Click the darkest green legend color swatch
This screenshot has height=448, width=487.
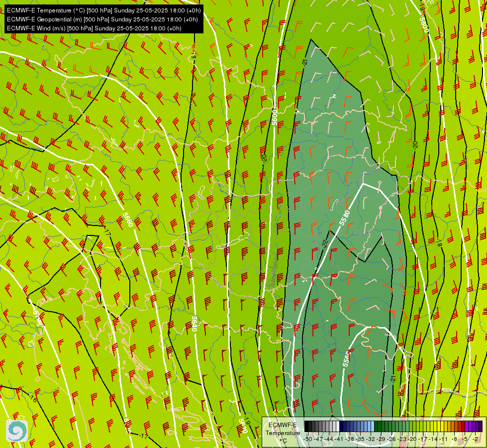coord(376,426)
